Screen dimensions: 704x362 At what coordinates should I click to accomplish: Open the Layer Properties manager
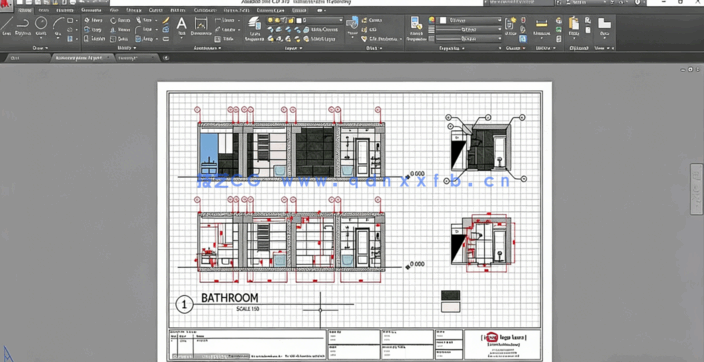coord(255,29)
